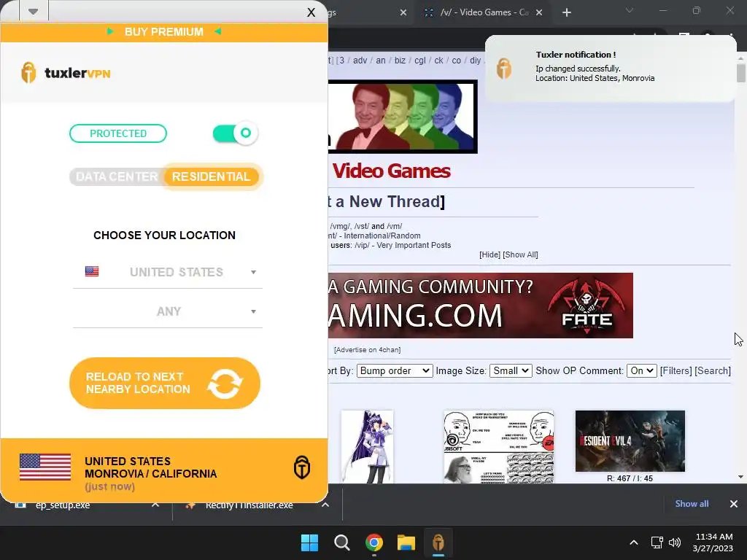747x560 pixels.
Task: Open the /vst/ board link
Action: [x=362, y=226]
